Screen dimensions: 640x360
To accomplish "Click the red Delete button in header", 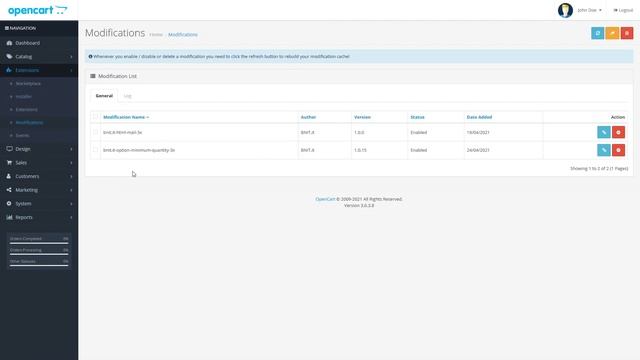I will 627,33.
